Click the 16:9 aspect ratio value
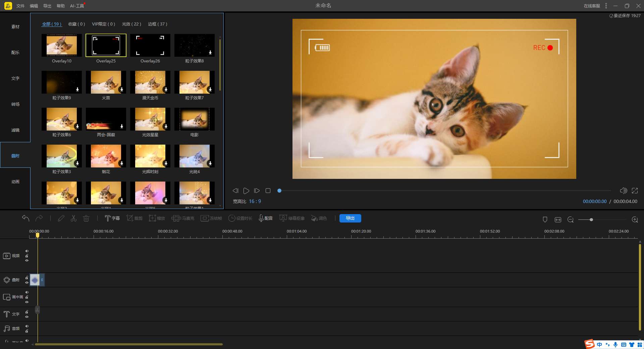This screenshot has height=349, width=644. click(255, 201)
